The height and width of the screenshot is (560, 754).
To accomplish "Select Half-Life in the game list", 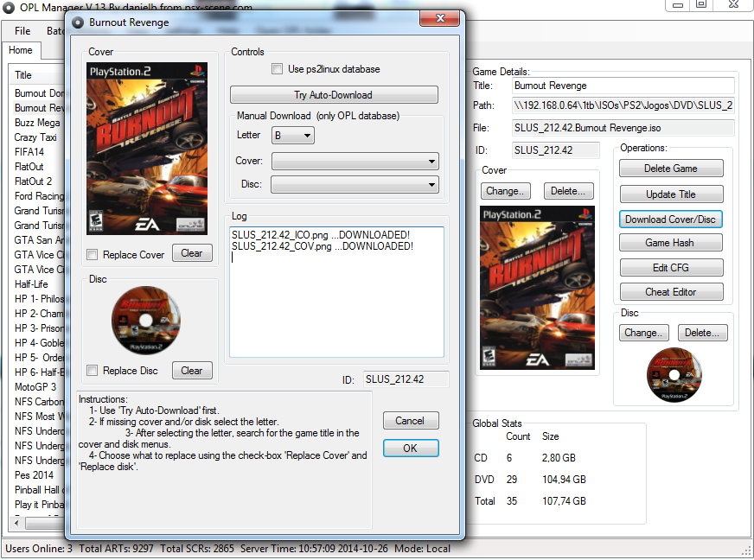I will point(31,284).
